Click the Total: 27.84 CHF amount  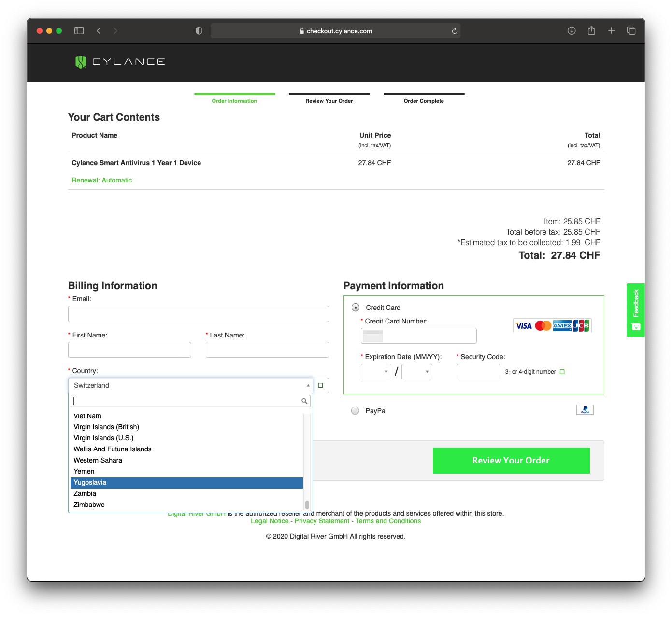point(559,255)
